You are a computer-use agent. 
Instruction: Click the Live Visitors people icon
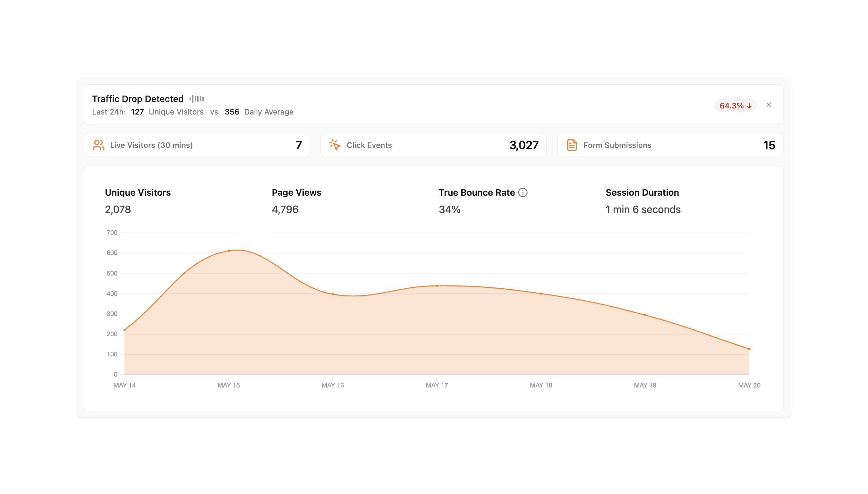98,145
